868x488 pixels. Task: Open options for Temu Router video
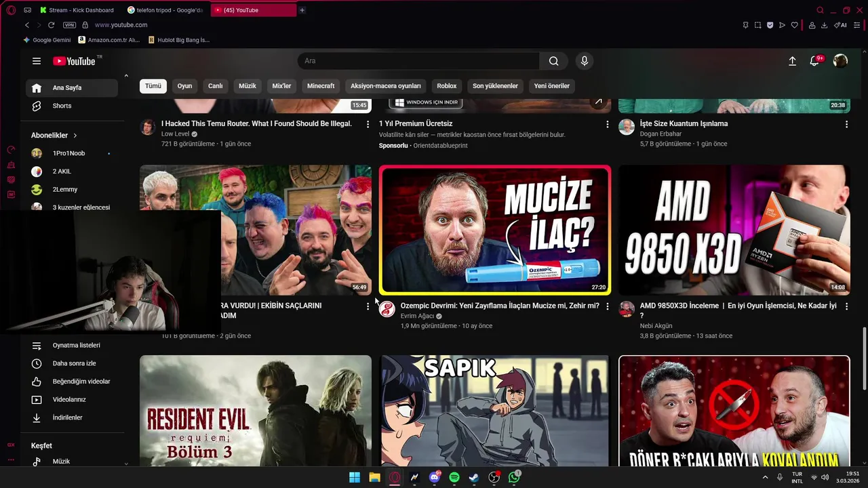tap(368, 124)
